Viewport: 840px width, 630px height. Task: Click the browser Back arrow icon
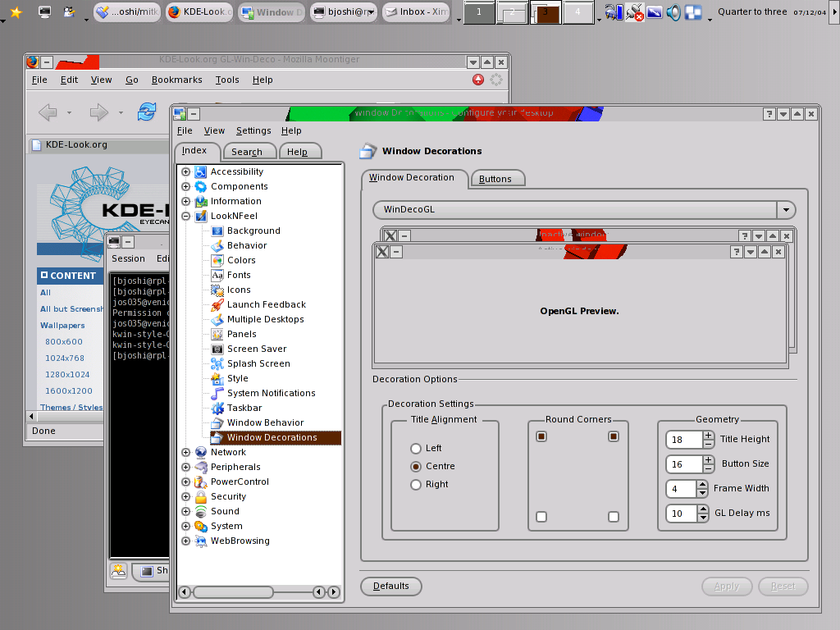point(48,112)
